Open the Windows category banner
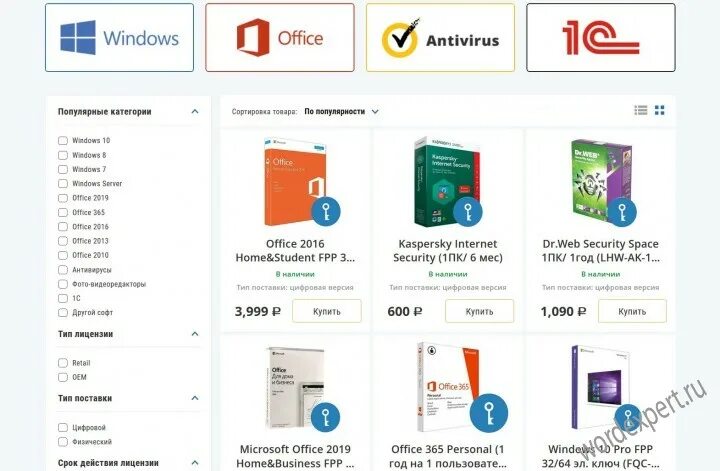 click(x=119, y=38)
